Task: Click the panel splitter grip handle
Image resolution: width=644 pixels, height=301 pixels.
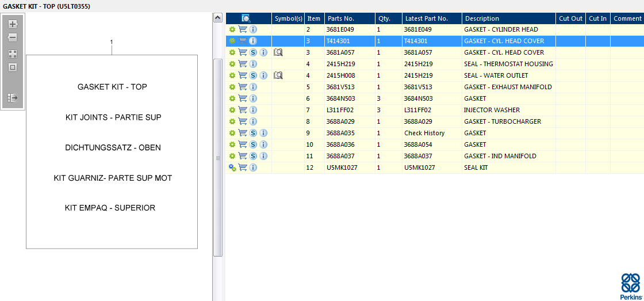Action: click(218, 158)
